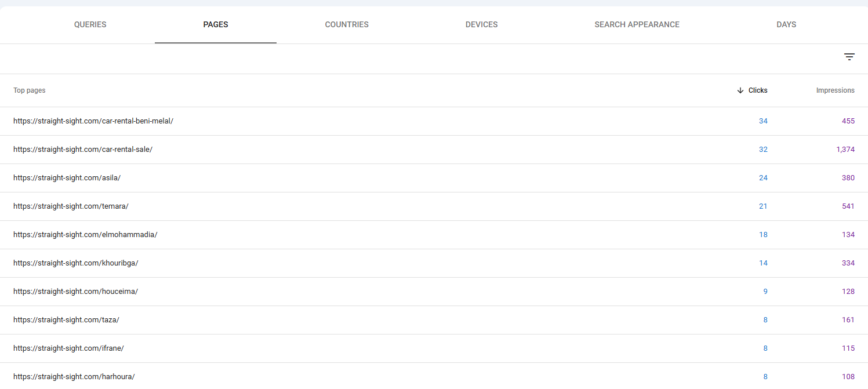
Task: Open the elmohammadia page row
Action: [434, 235]
